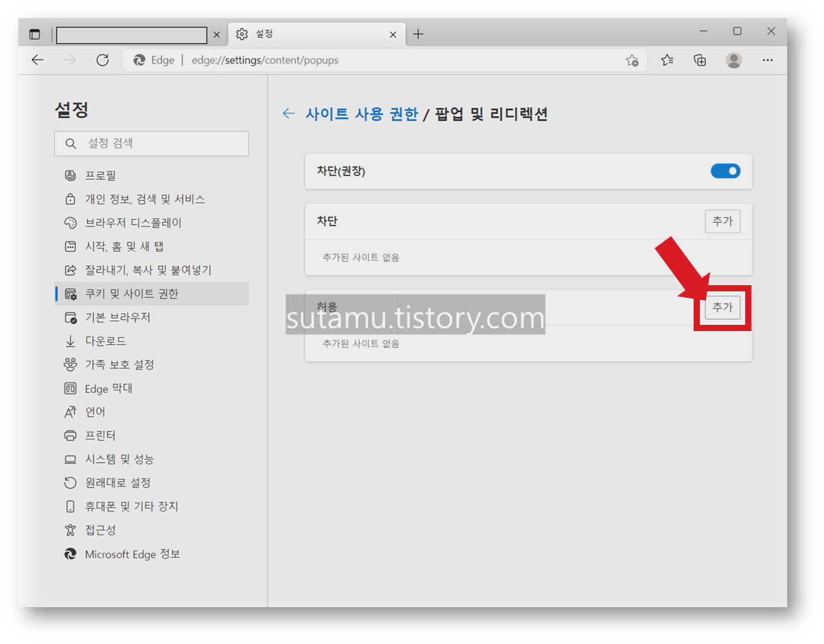
Task: Maximize the Edge window
Action: 737,31
